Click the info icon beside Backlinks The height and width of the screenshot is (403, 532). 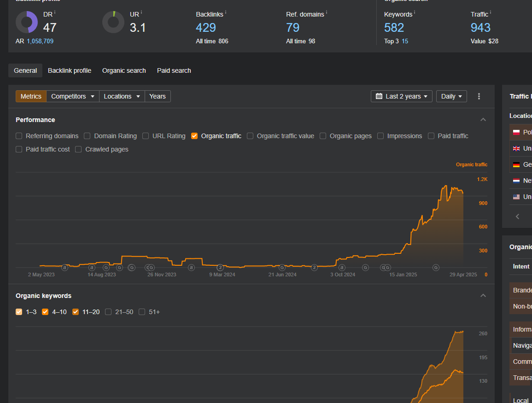(x=226, y=12)
